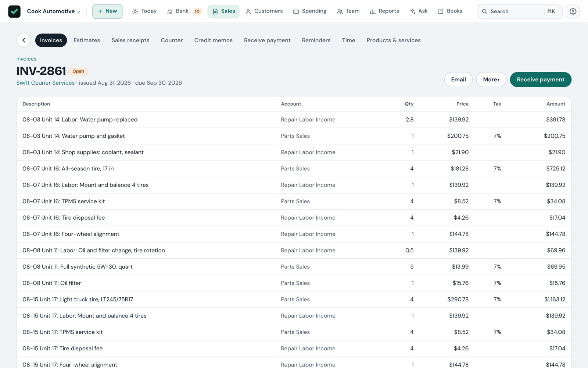
Task: Open the Today sun icon tab
Action: 144,11
